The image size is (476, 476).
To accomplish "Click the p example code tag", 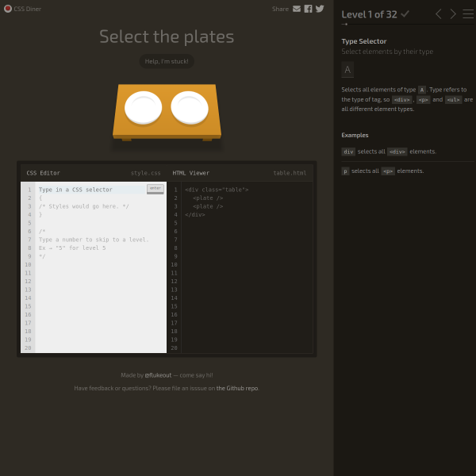I will pos(345,171).
